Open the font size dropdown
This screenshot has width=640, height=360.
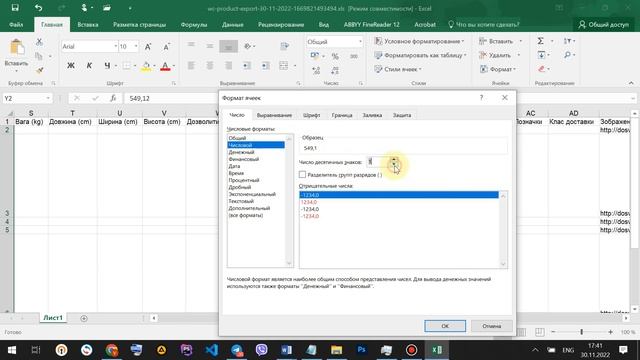pos(136,46)
